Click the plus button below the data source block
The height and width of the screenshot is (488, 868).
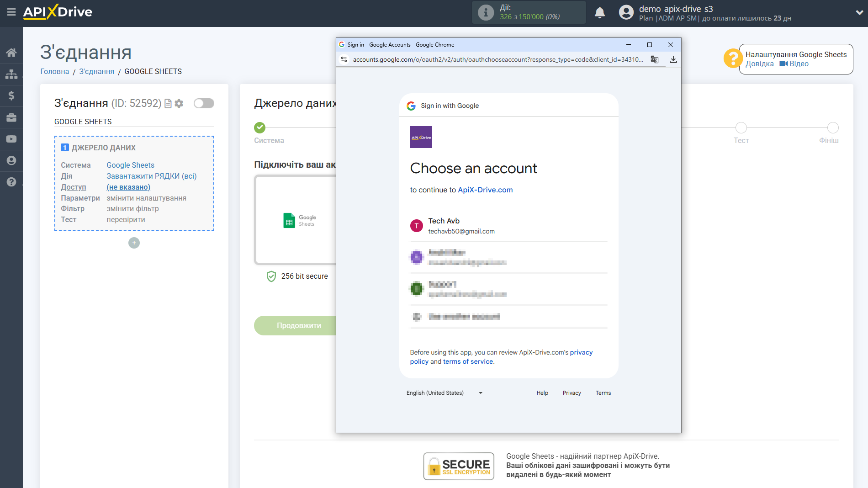[134, 243]
